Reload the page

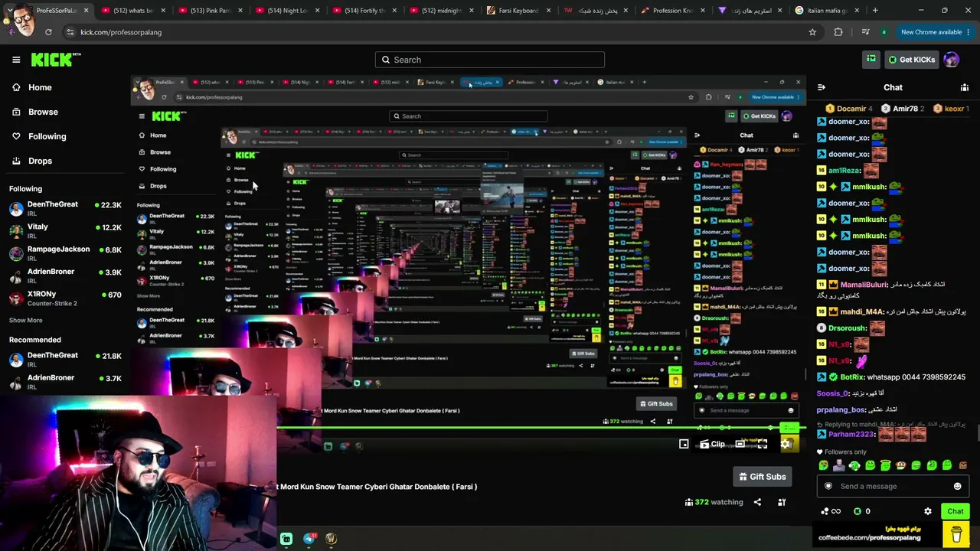coord(48,32)
